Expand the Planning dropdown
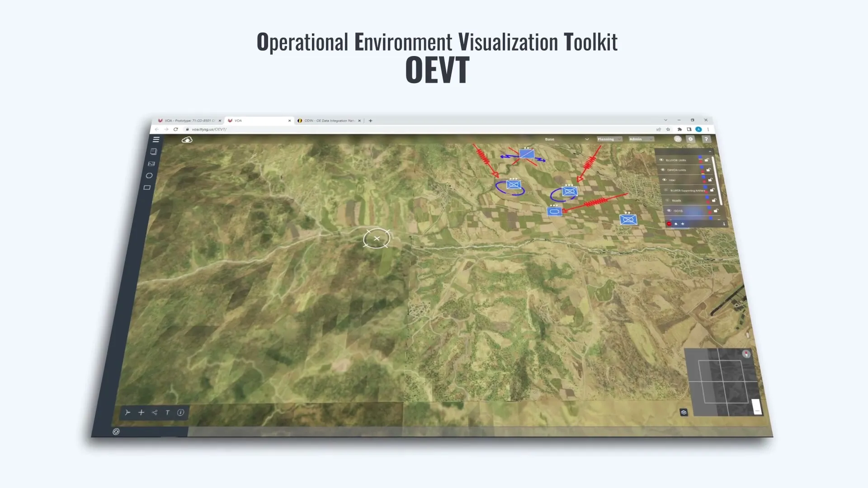Screen dimensions: 868x488 609,139
